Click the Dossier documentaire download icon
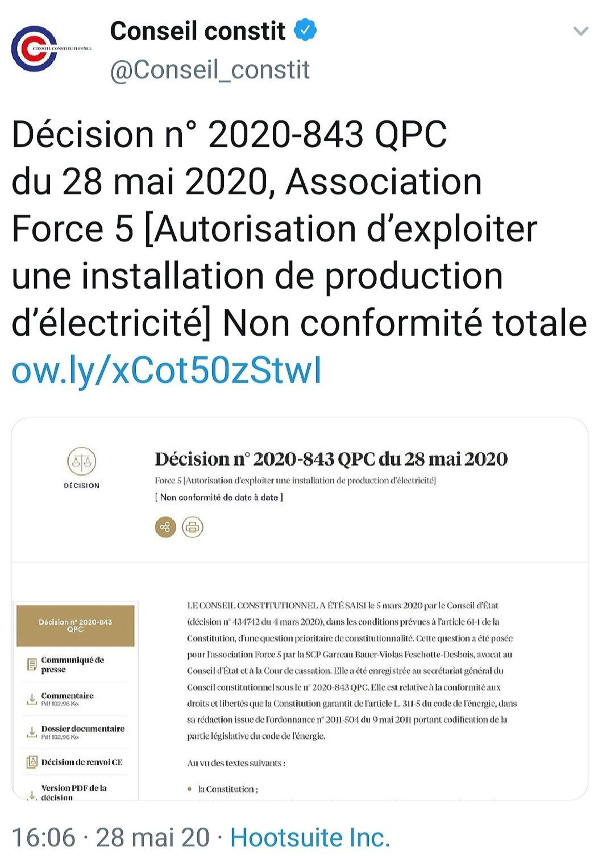 tap(32, 732)
